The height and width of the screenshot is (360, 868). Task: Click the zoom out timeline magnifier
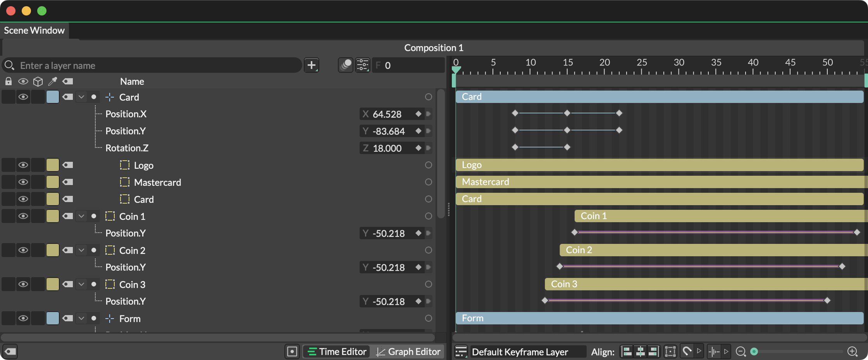741,351
